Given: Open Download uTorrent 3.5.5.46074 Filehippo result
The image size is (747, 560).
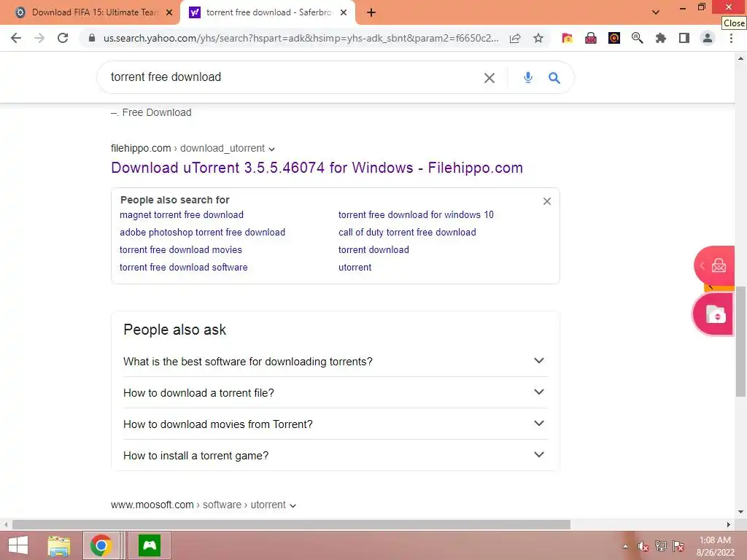Looking at the screenshot, I should [x=317, y=168].
